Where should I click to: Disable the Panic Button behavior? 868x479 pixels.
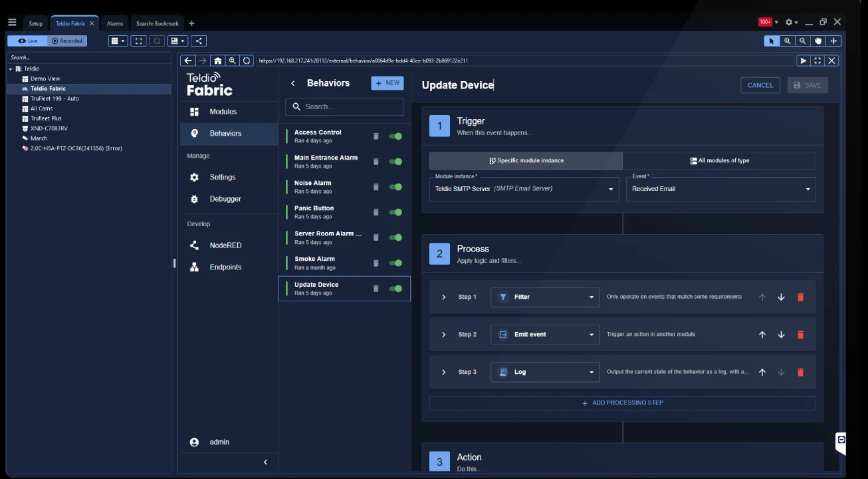tap(395, 212)
